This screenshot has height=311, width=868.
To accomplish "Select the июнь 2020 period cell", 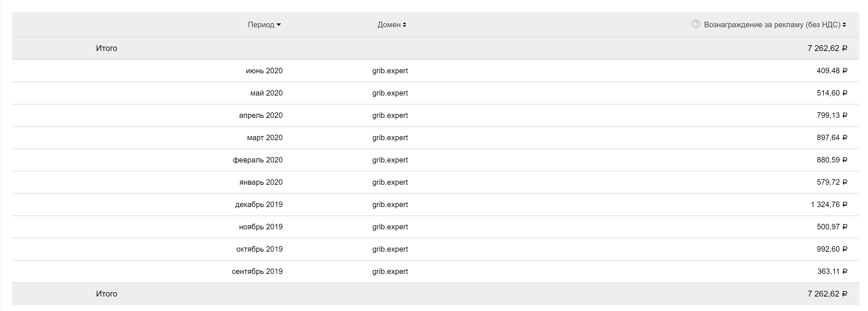I will tap(264, 71).
